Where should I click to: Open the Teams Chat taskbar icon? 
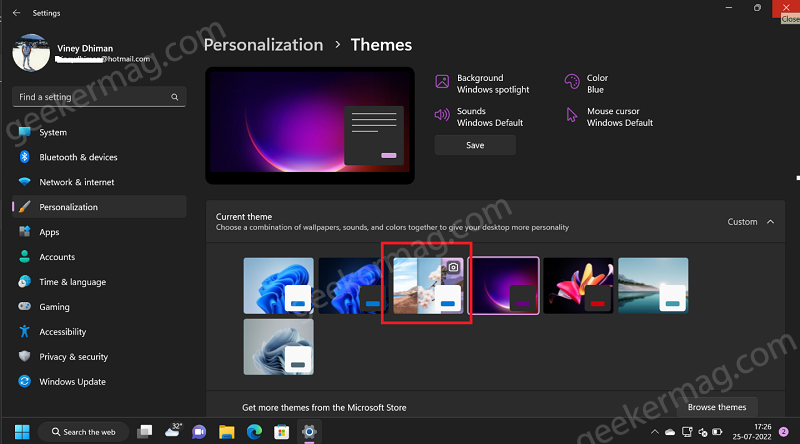coord(199,432)
